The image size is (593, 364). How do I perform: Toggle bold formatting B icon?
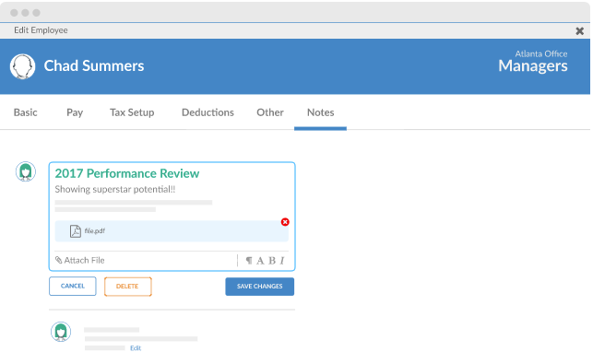[x=272, y=261]
